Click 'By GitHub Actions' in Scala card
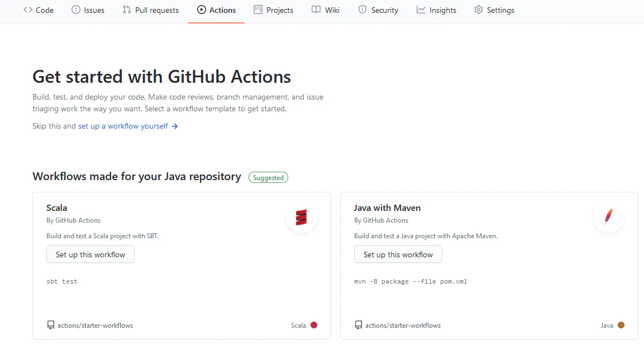The height and width of the screenshot is (344, 644). tap(74, 220)
